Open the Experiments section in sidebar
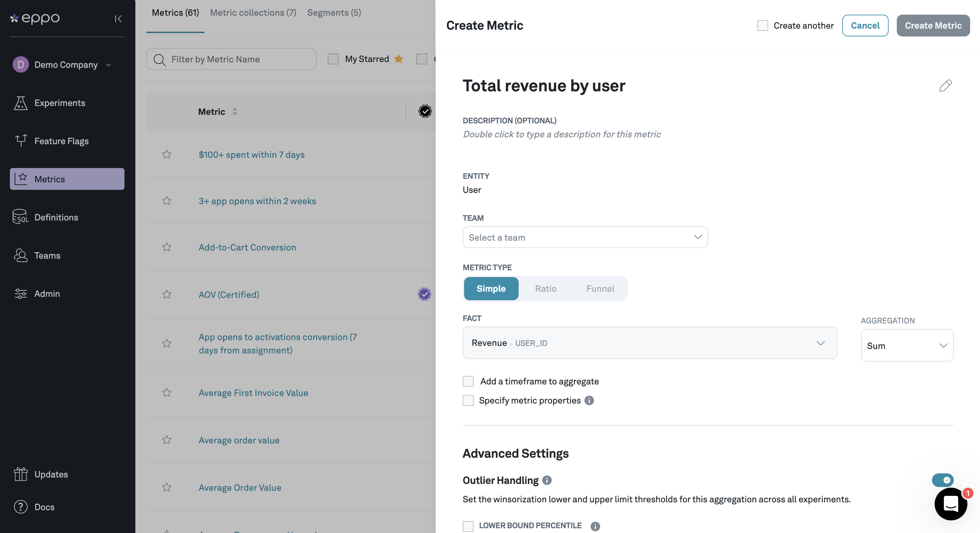 pyautogui.click(x=59, y=103)
